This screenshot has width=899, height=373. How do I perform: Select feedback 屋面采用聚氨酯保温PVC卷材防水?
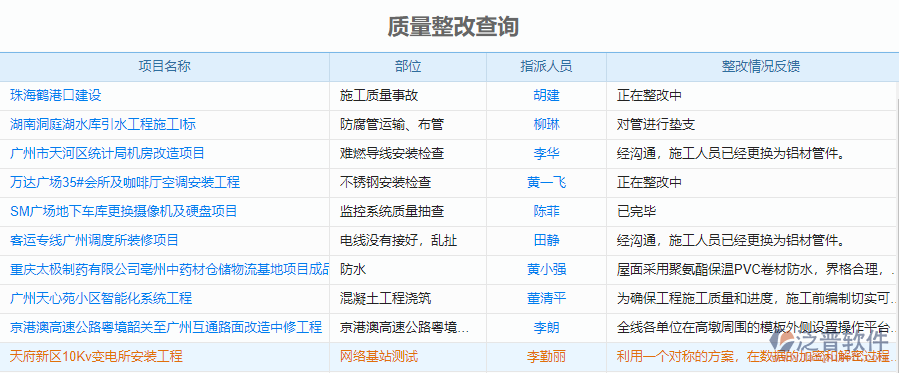(755, 269)
